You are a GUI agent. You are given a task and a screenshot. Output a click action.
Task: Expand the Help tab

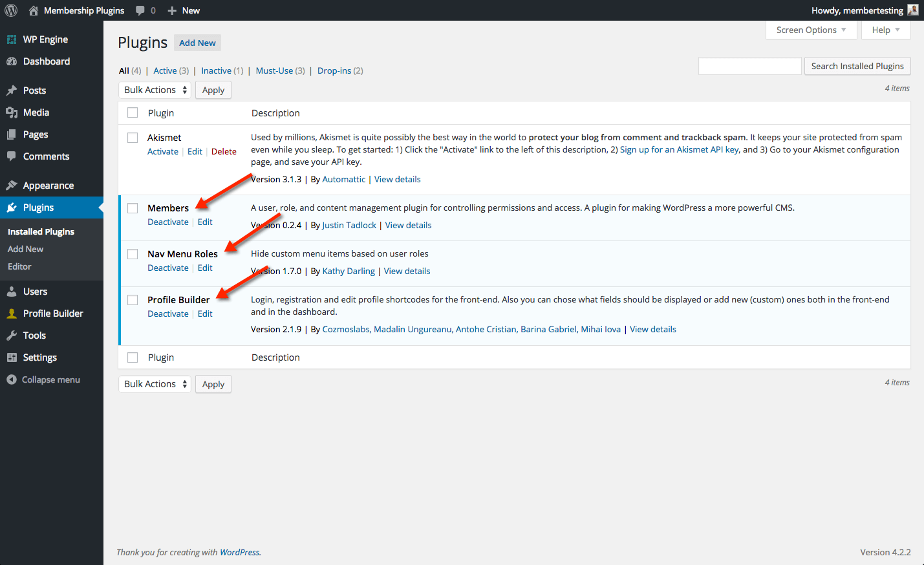(x=885, y=30)
